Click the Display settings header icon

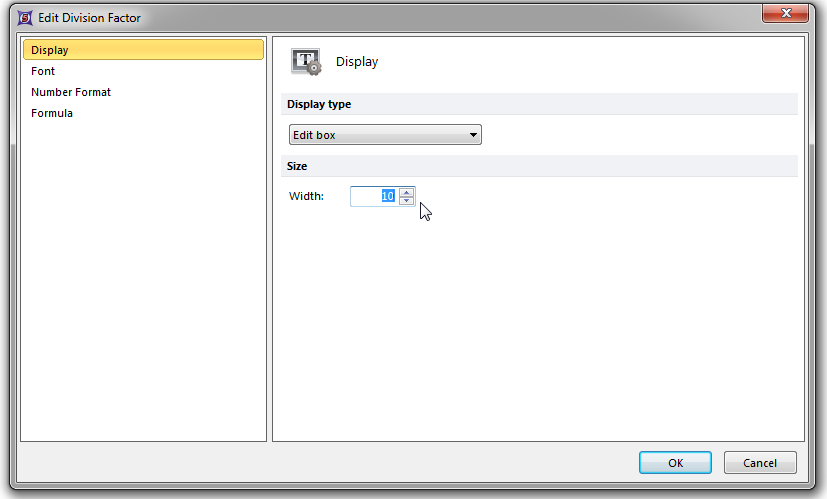[x=306, y=62]
